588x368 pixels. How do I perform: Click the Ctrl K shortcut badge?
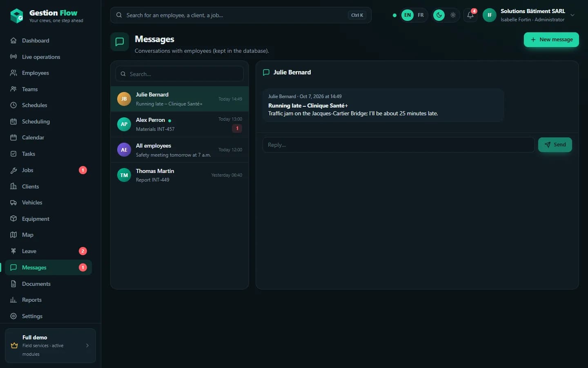tap(357, 15)
